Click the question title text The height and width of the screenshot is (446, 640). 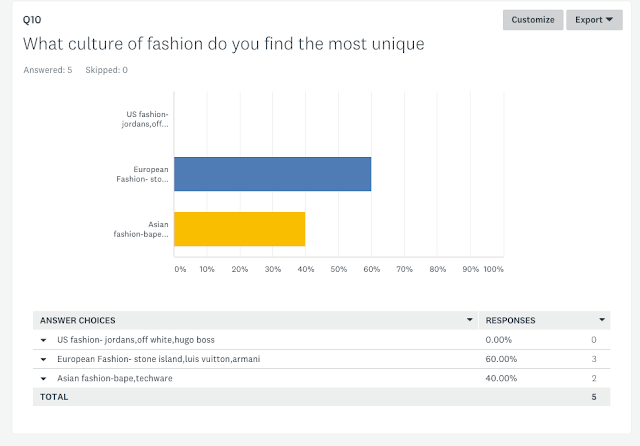point(223,44)
